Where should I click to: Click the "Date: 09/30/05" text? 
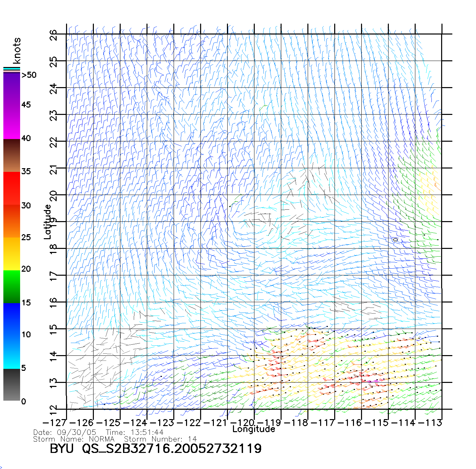click(65, 432)
